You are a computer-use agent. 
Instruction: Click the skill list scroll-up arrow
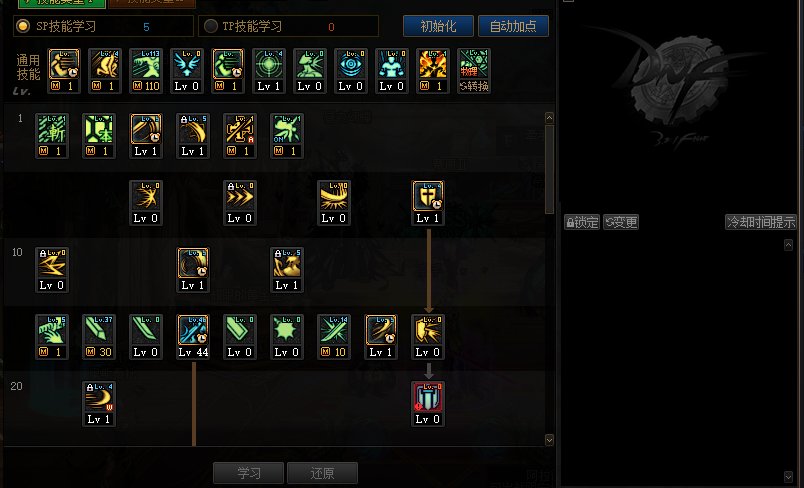549,118
